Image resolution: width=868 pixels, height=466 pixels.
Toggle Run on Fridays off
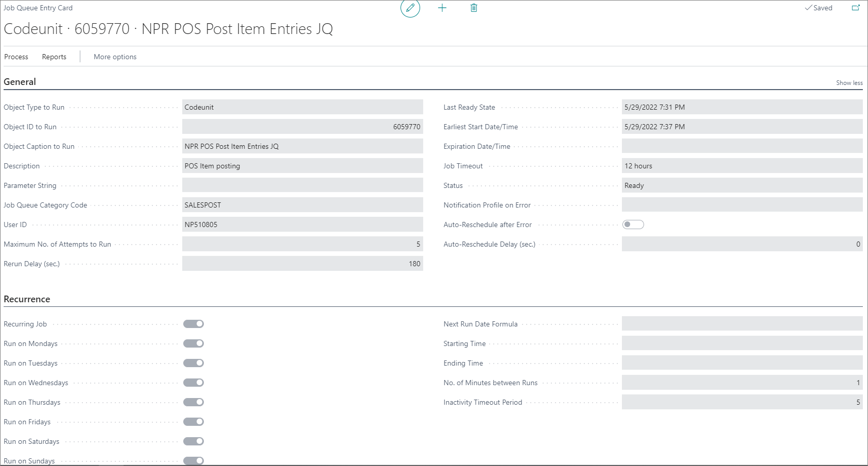[x=193, y=421]
